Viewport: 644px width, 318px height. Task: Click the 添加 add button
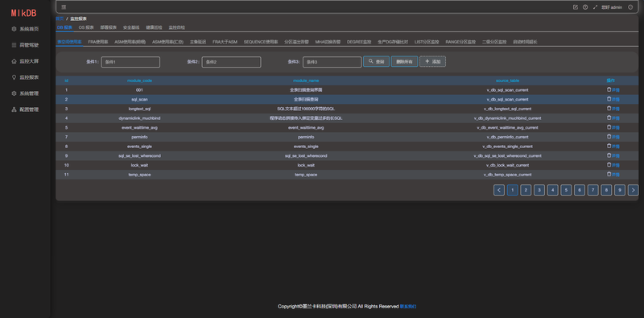[432, 62]
